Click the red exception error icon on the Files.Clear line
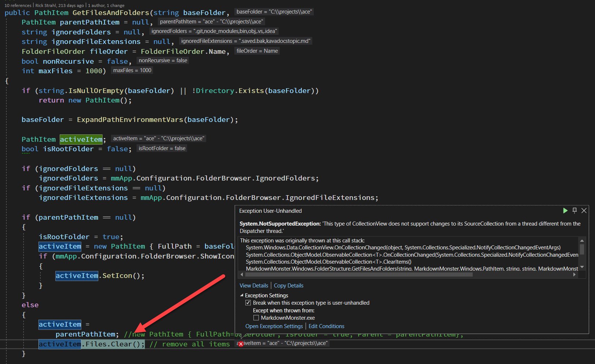This screenshot has height=364, width=595. pyautogui.click(x=241, y=344)
